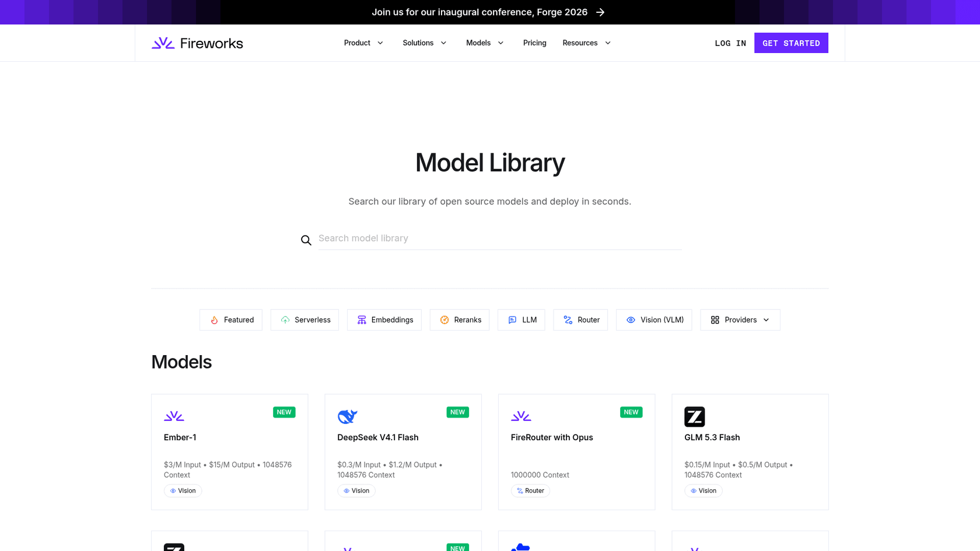Expand the Resources menu
This screenshot has height=551, width=980.
[586, 43]
